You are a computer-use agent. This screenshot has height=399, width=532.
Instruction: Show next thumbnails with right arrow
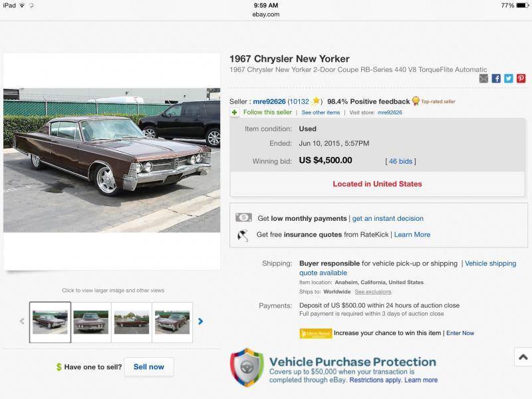201,322
